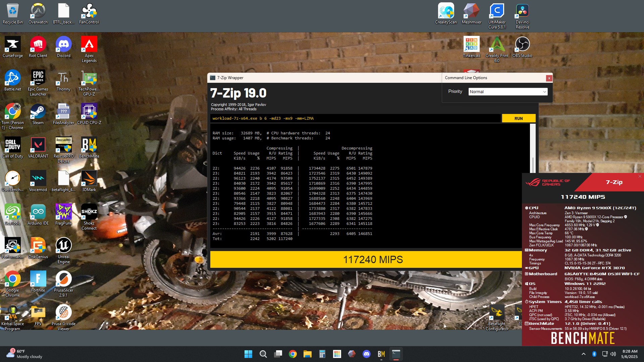Screen dimensions: 644x362
Task: Open the BenchMate desktop shortcut
Action: (89, 148)
